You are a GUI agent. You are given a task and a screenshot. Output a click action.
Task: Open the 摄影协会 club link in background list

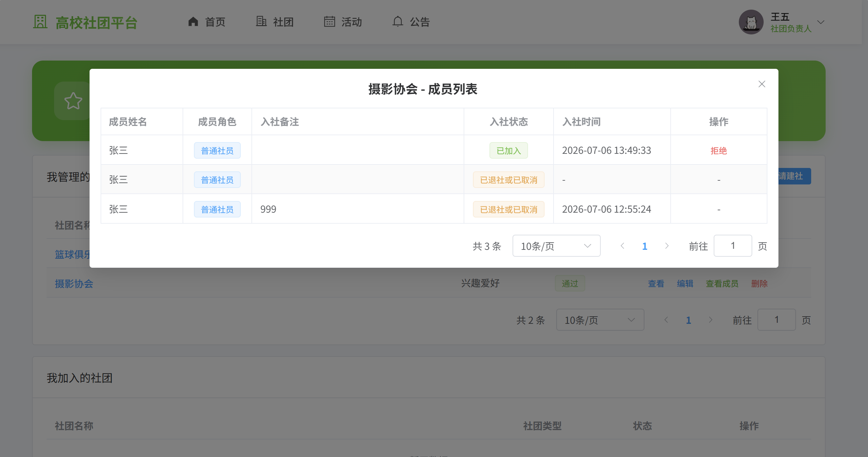pos(74,284)
